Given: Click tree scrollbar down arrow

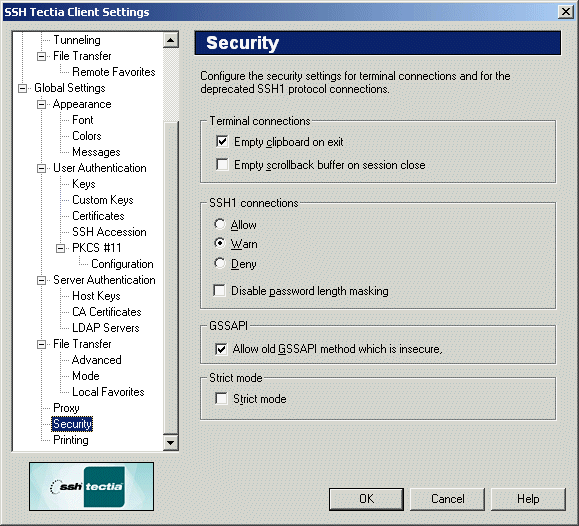Looking at the screenshot, I should click(x=171, y=442).
